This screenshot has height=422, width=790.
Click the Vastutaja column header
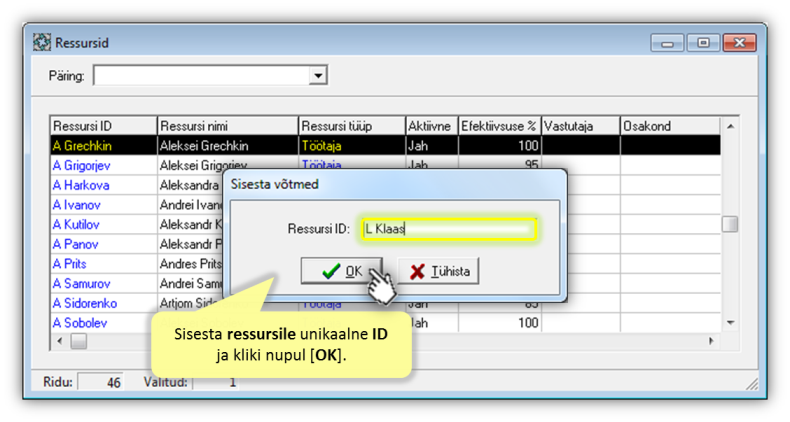point(580,126)
